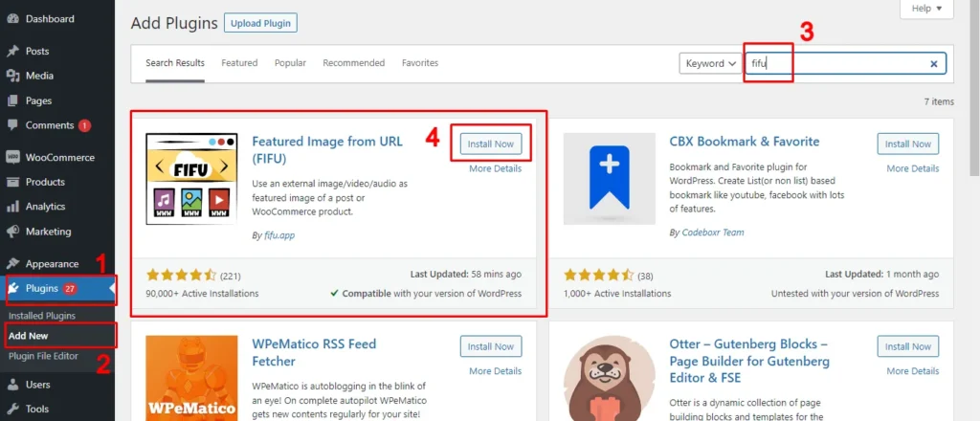Image resolution: width=980 pixels, height=421 pixels.
Task: Click the Users person icon
Action: coord(12,385)
